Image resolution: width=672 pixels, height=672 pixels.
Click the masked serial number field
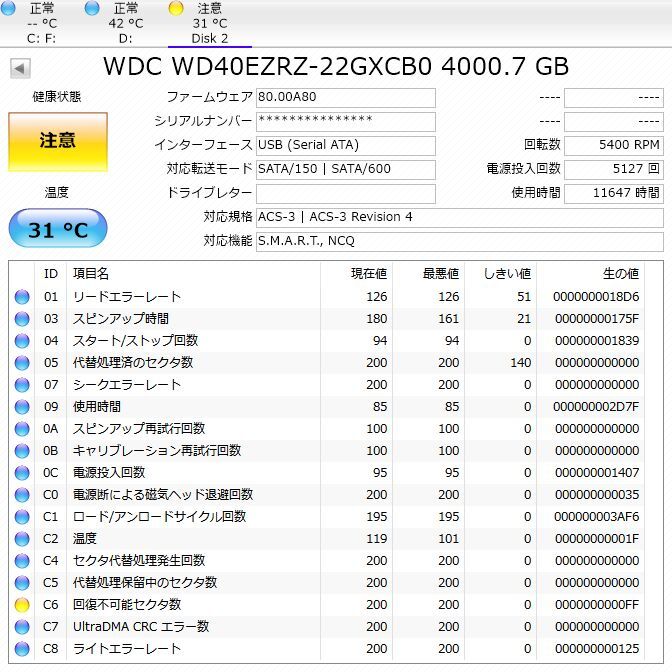click(346, 122)
